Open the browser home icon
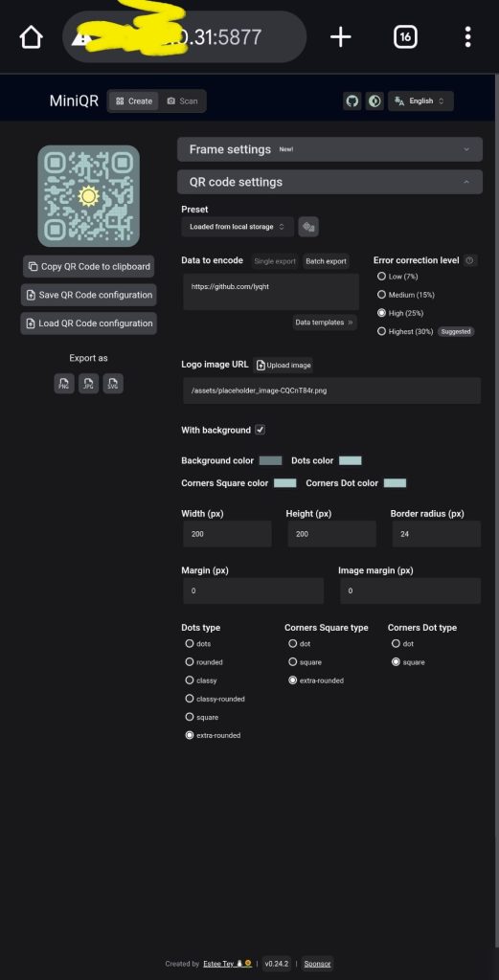 point(32,37)
